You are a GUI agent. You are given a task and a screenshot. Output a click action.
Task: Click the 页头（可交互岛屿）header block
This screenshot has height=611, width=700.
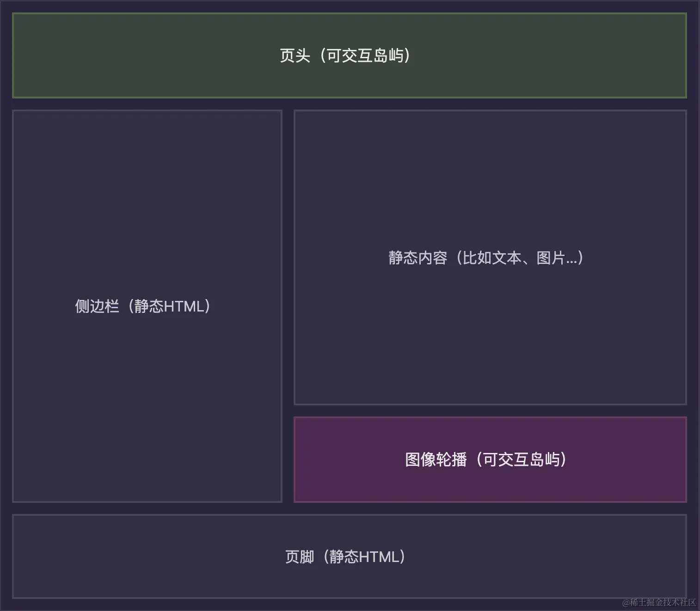(x=350, y=55)
